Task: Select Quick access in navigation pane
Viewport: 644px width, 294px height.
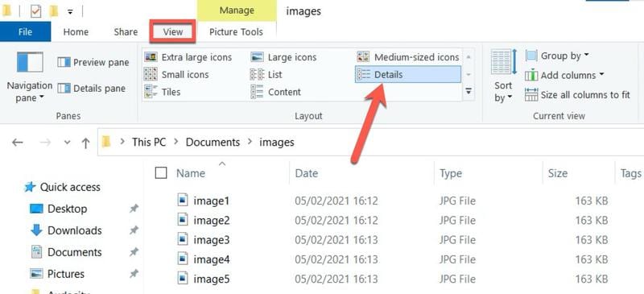Action: click(x=62, y=187)
